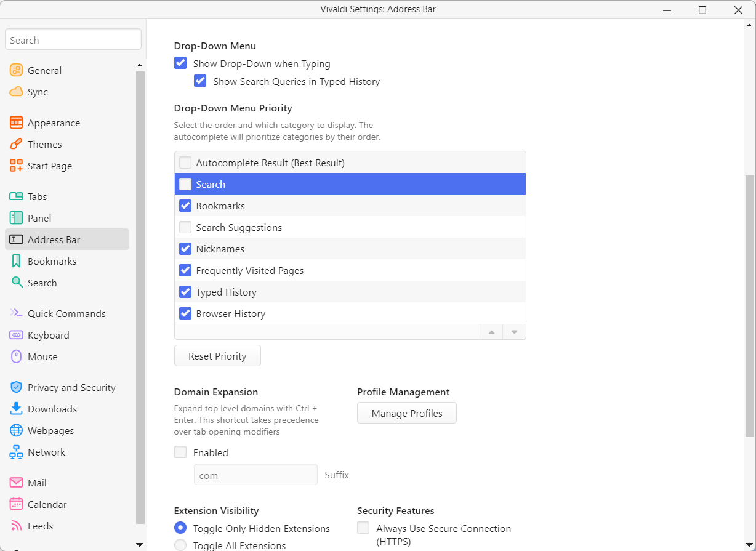Click the Downloads arrow icon
756x551 pixels.
17,409
